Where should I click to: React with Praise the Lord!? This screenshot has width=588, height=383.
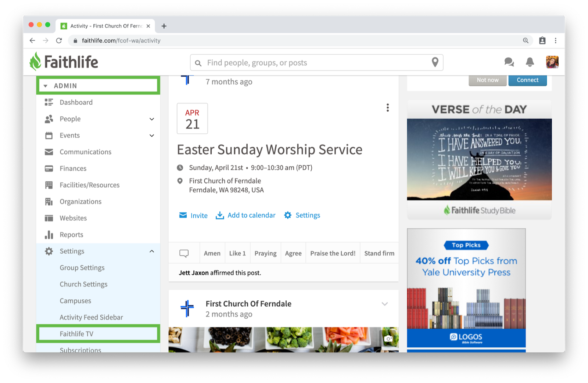pos(333,253)
